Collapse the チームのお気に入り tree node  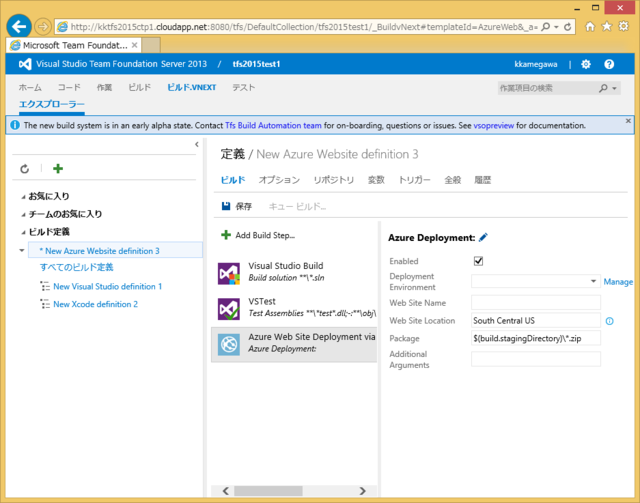[23, 215]
